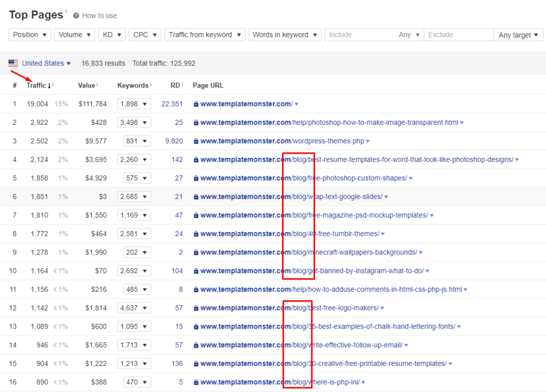The height and width of the screenshot is (392, 546).
Task: Expand the caret next to the homepage URL
Action: 296,103
